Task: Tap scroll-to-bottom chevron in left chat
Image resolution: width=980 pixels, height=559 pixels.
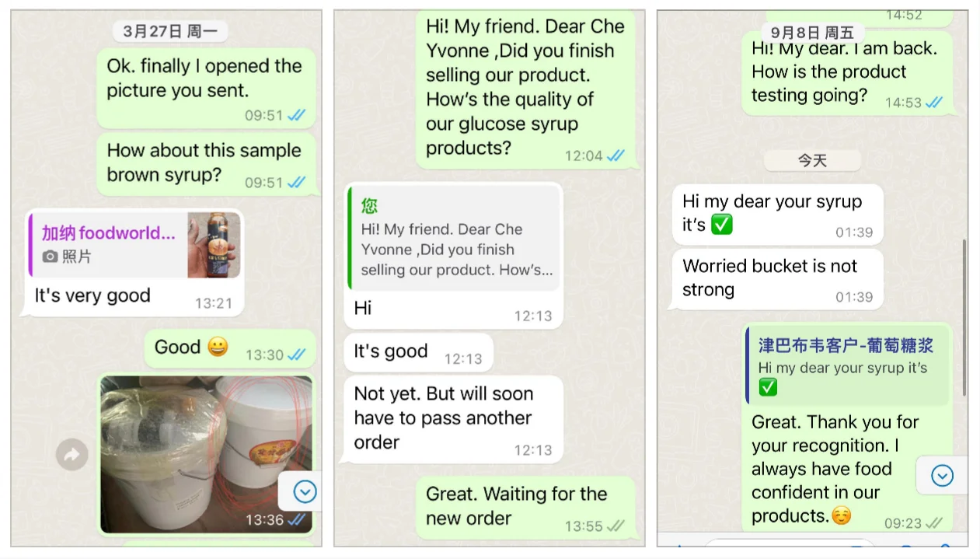Action: click(305, 491)
